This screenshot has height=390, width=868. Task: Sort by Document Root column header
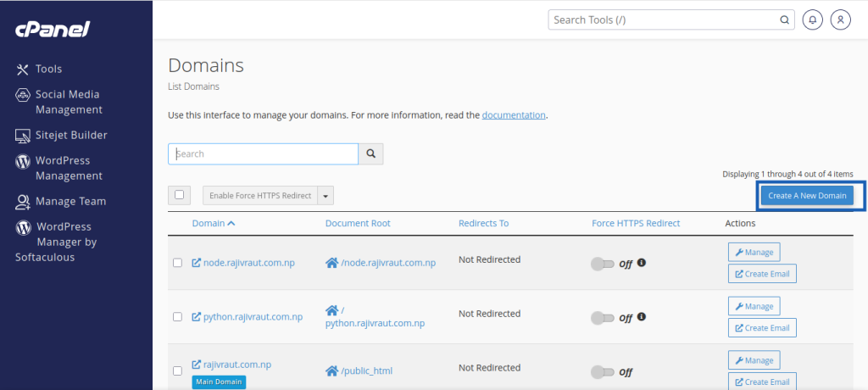click(x=358, y=223)
